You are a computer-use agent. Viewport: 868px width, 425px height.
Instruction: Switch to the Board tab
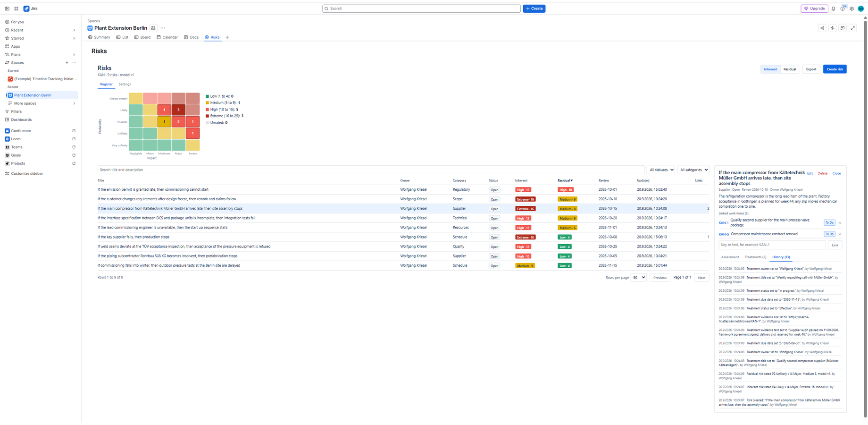142,37
